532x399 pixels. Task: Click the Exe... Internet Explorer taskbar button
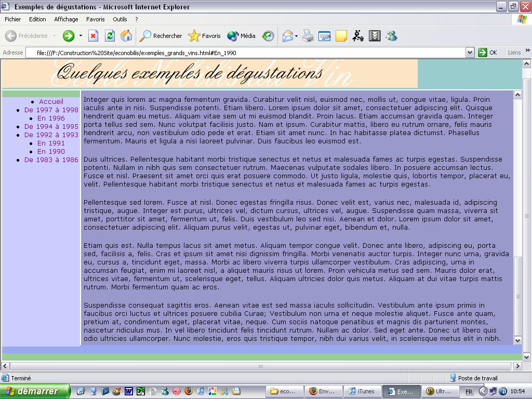[x=402, y=391]
